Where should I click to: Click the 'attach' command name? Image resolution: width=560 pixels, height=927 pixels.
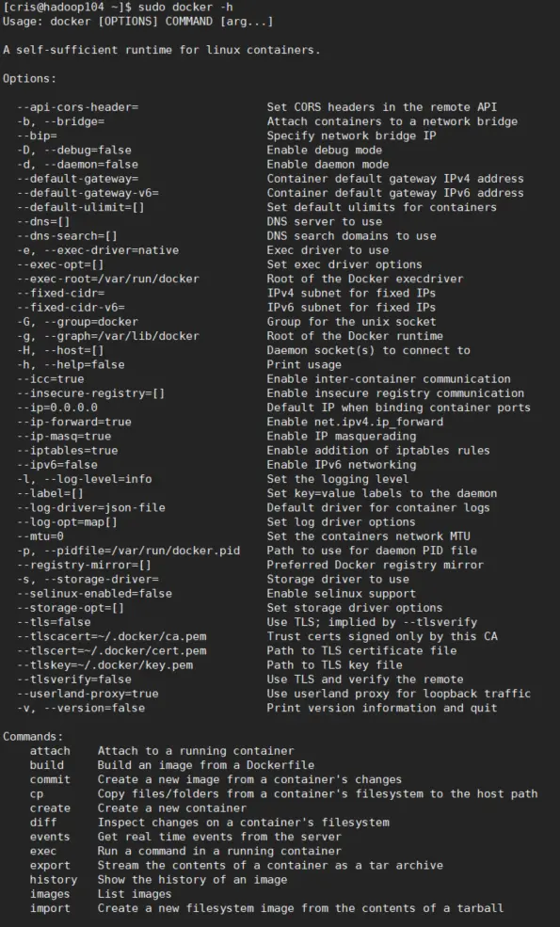click(x=50, y=751)
